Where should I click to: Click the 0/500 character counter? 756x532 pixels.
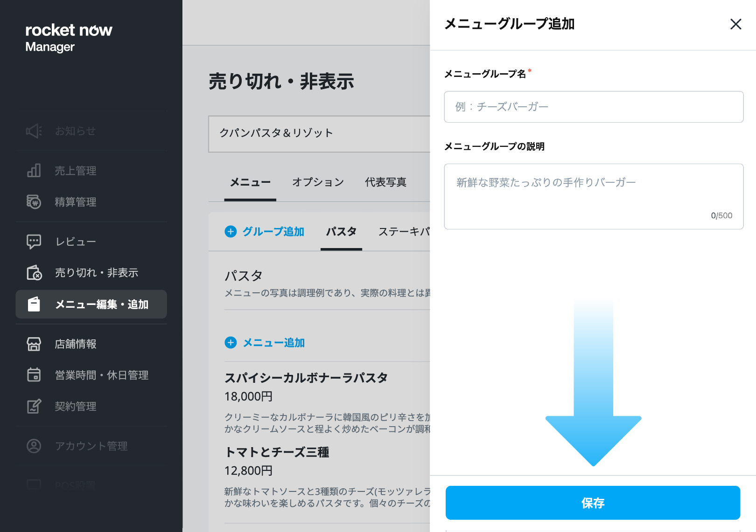pos(721,215)
